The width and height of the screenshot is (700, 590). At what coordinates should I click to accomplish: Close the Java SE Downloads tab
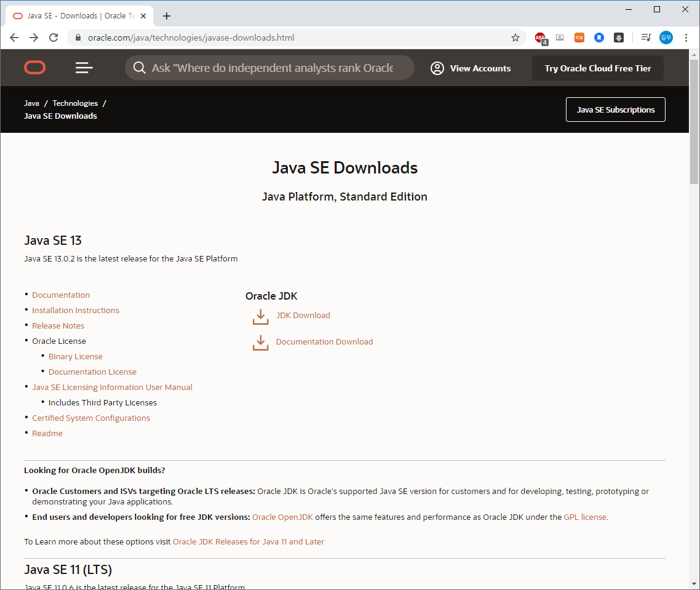[x=143, y=16]
